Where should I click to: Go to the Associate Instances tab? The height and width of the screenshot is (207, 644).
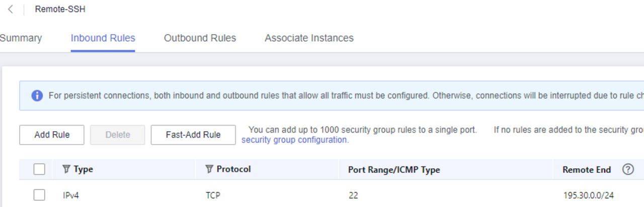(309, 38)
